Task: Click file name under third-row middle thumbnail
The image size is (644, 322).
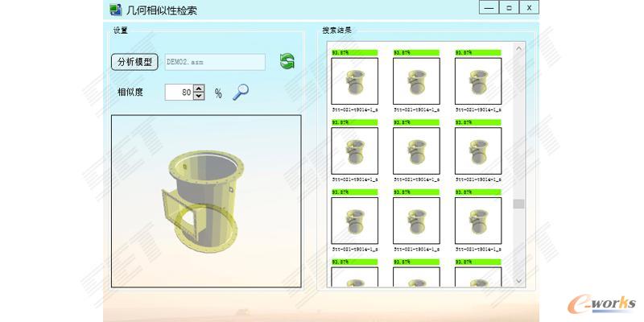Action: 416,250
